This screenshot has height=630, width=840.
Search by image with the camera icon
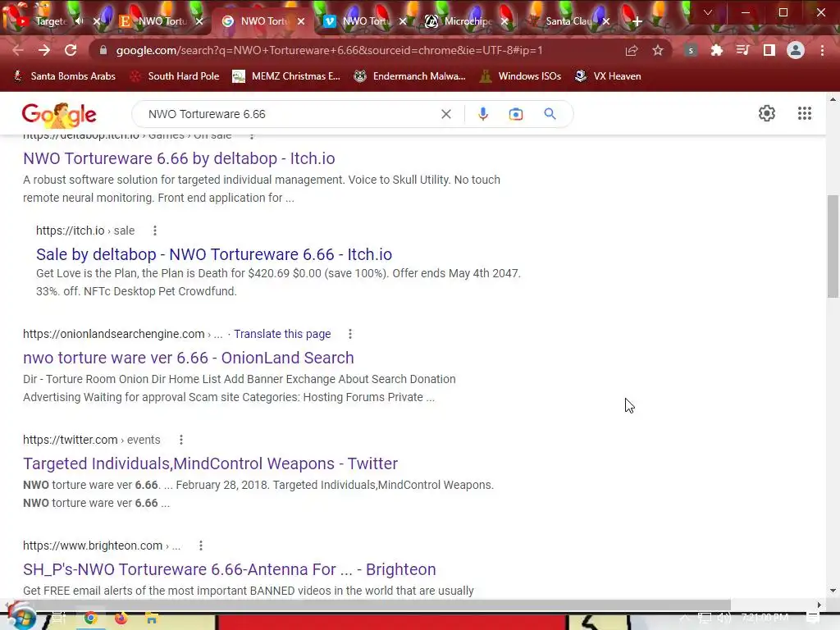click(515, 114)
